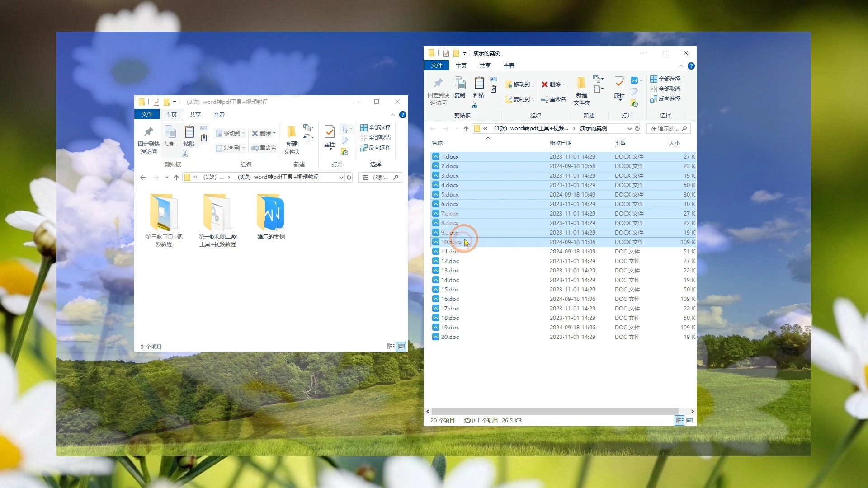Viewport: 868px width, 488px height.
Task: Switch to Share tab in right window
Action: [485, 66]
